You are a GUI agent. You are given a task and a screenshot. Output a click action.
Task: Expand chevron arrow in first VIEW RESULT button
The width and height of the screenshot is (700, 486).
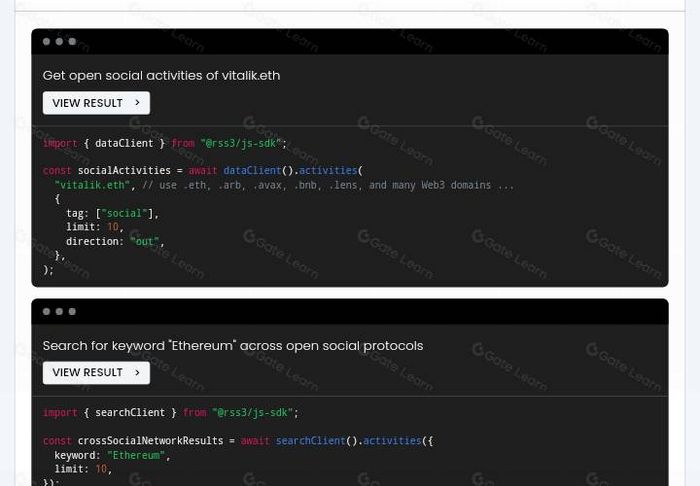pyautogui.click(x=137, y=103)
